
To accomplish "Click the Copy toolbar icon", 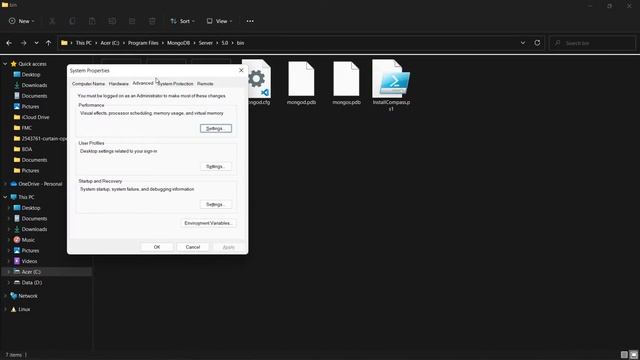I will 72,21.
